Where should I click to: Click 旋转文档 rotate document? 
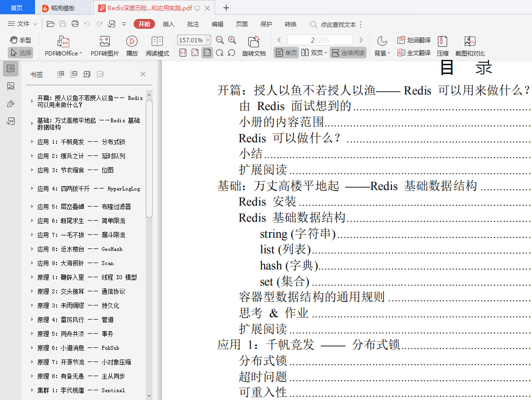click(254, 46)
